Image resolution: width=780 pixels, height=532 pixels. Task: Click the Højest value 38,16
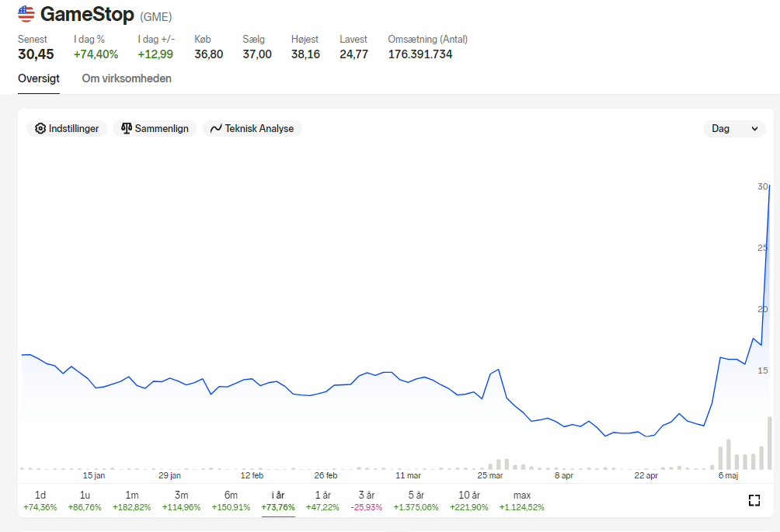[x=305, y=54]
